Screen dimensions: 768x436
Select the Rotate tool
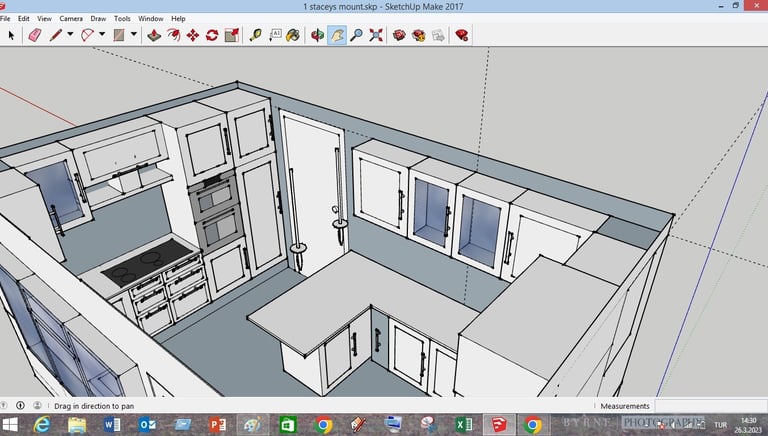(212, 35)
